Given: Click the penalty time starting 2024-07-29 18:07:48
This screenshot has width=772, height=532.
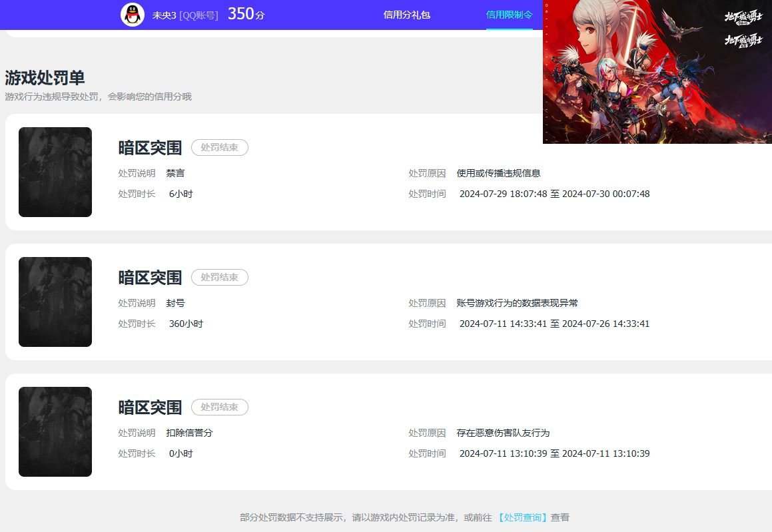Looking at the screenshot, I should pos(554,194).
